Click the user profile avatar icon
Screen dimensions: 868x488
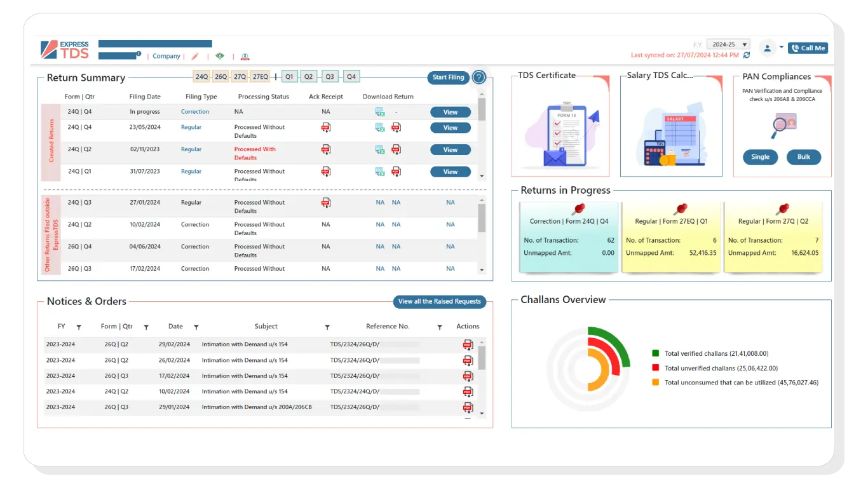tap(767, 48)
